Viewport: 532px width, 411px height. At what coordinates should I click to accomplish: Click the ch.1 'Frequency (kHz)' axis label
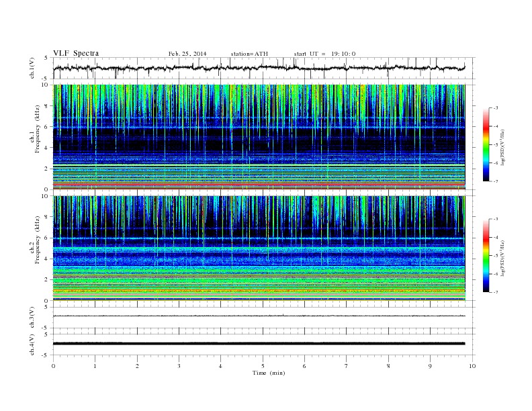tap(37, 129)
